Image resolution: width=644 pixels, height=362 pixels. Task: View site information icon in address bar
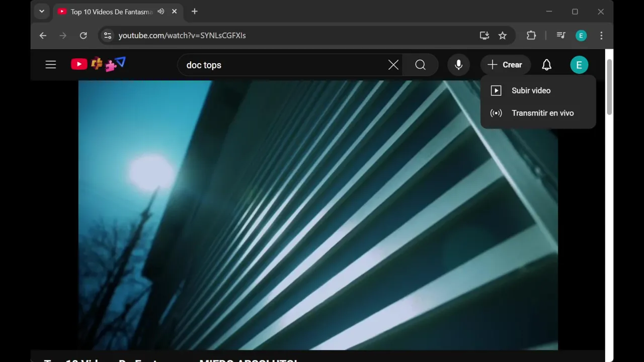click(x=107, y=36)
